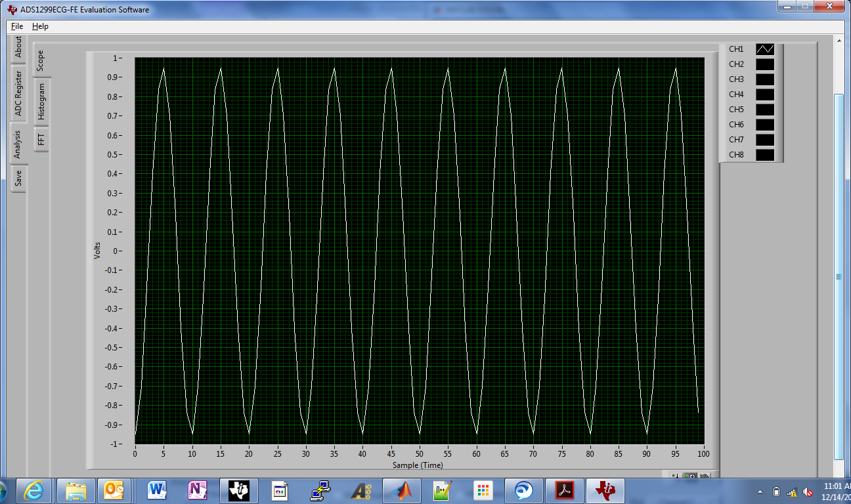The width and height of the screenshot is (851, 504).
Task: Open the CH4 legend plot swatch
Action: [765, 94]
